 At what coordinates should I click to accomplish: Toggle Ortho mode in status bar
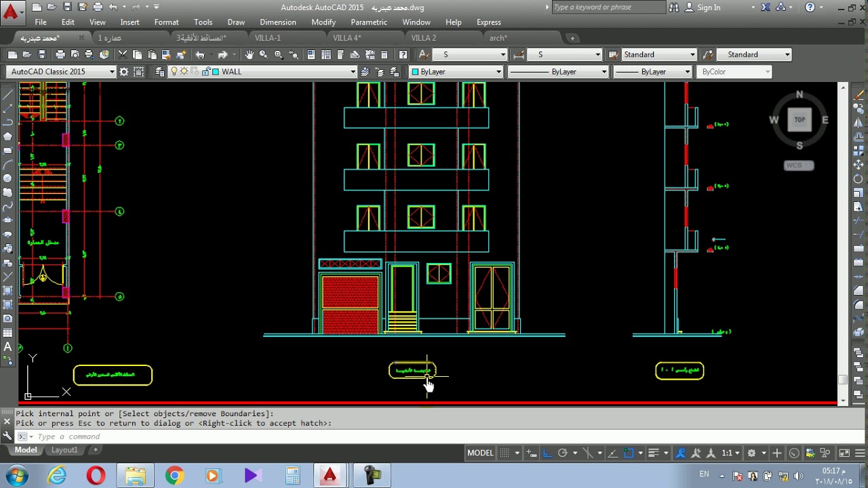pyautogui.click(x=547, y=453)
